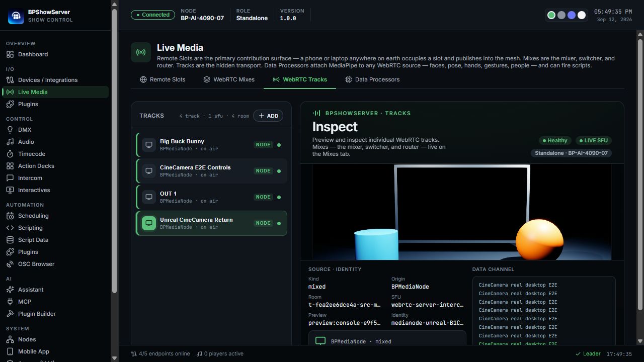Select the Big Buck Bunny track
Screen dimensions: 644x362
click(x=211, y=145)
